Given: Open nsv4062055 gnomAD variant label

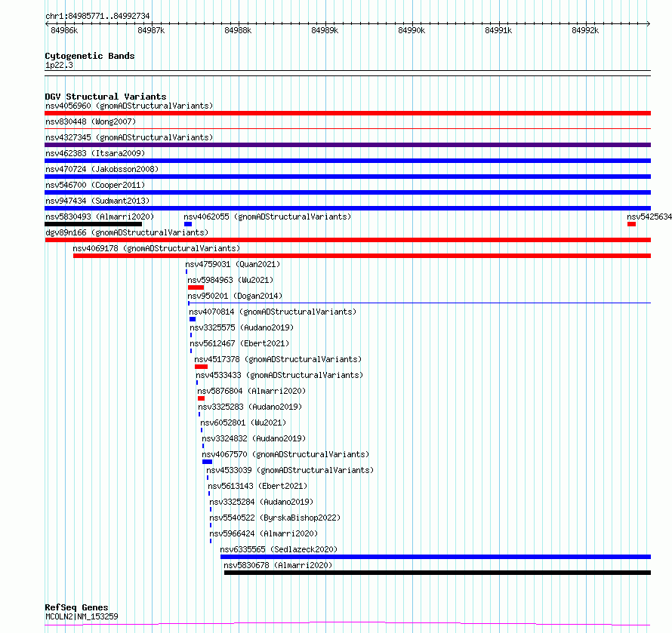Looking at the screenshot, I should (267, 217).
